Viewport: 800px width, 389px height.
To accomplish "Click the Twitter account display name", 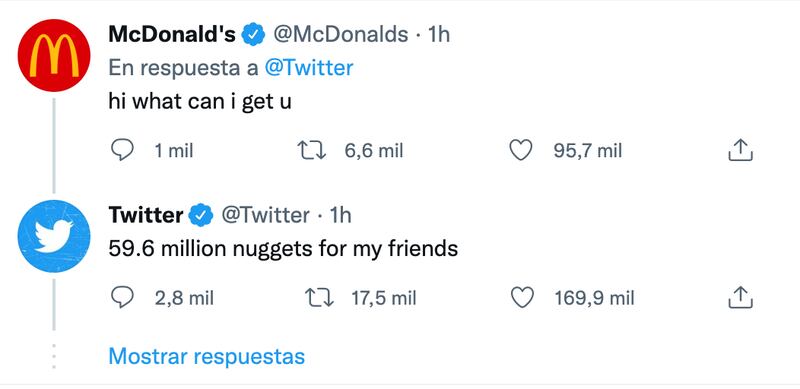I will [145, 215].
